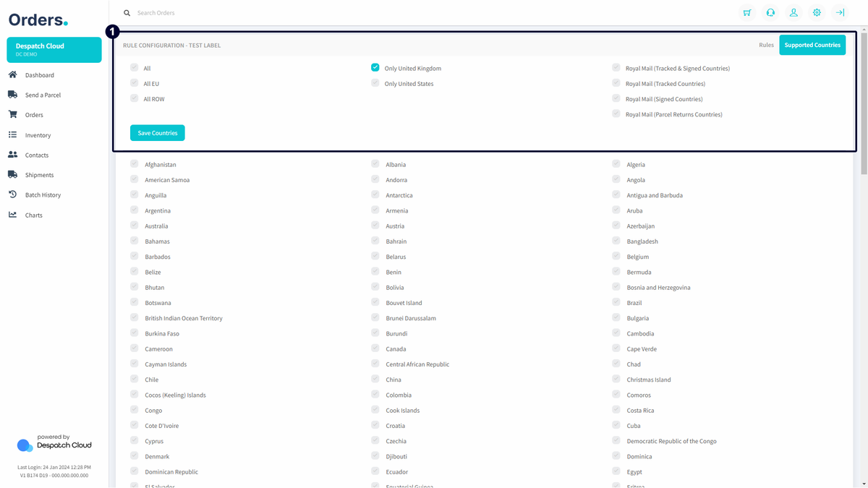Click the Contacts people icon
The height and width of the screenshot is (488, 868).
click(x=12, y=155)
